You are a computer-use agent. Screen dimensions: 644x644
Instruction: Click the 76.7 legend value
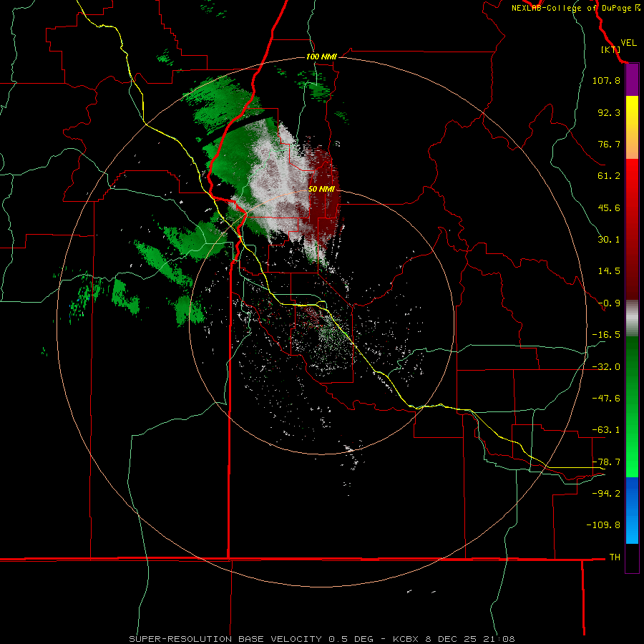[x=609, y=144]
